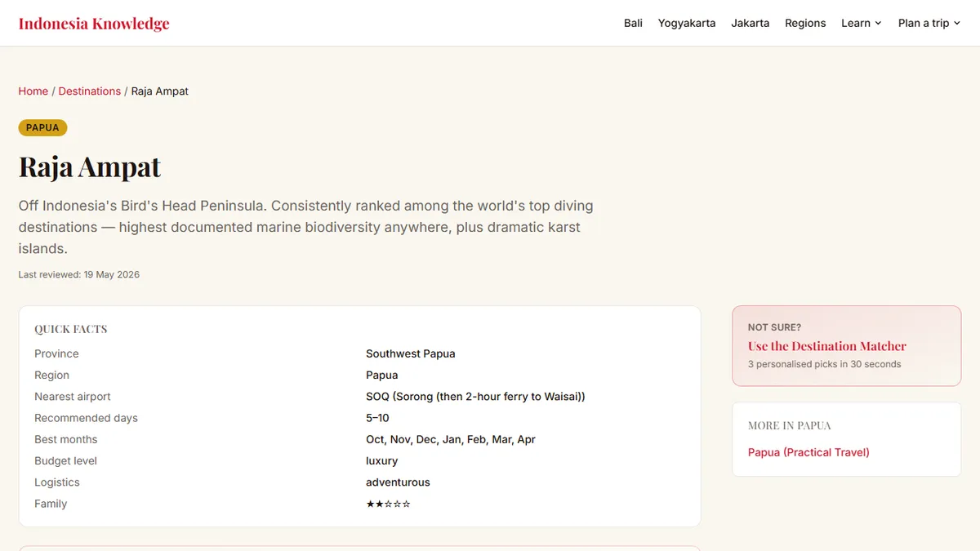Click the Home breadcrumb link
Screen dimensions: 980x551
click(x=33, y=91)
